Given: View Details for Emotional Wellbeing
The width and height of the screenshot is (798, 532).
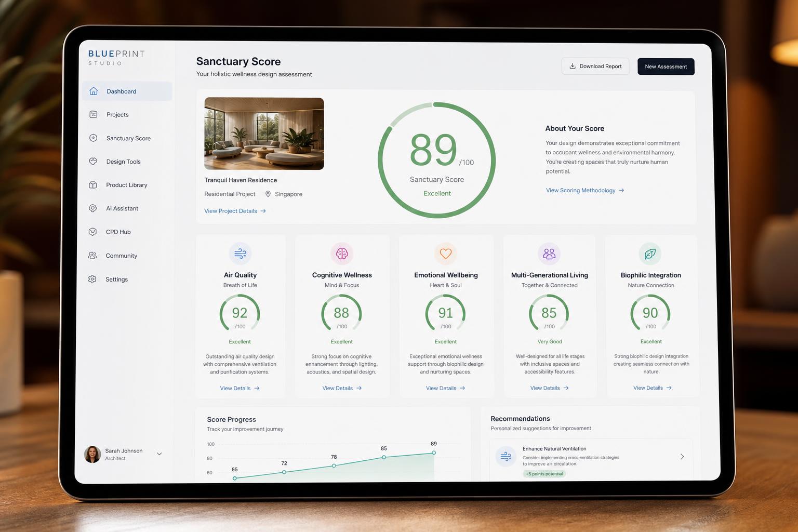Looking at the screenshot, I should pyautogui.click(x=445, y=388).
